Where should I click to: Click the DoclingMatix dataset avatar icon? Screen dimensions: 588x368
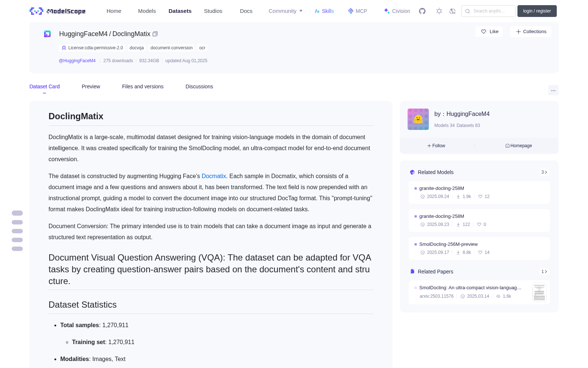pyautogui.click(x=47, y=34)
